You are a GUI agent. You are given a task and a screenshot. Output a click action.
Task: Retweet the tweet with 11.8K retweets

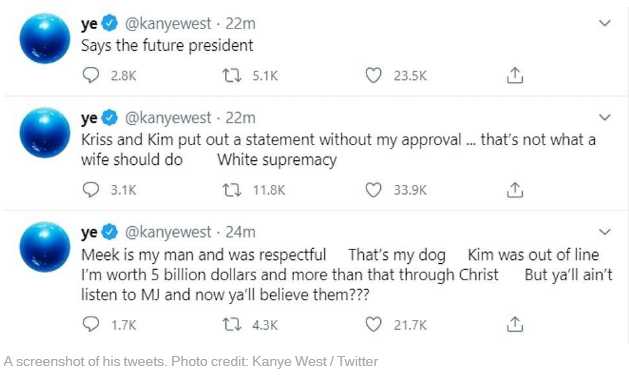point(232,190)
